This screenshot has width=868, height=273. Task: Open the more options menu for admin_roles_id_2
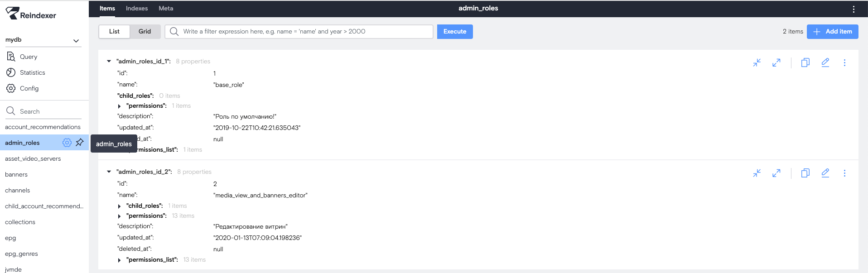click(844, 173)
